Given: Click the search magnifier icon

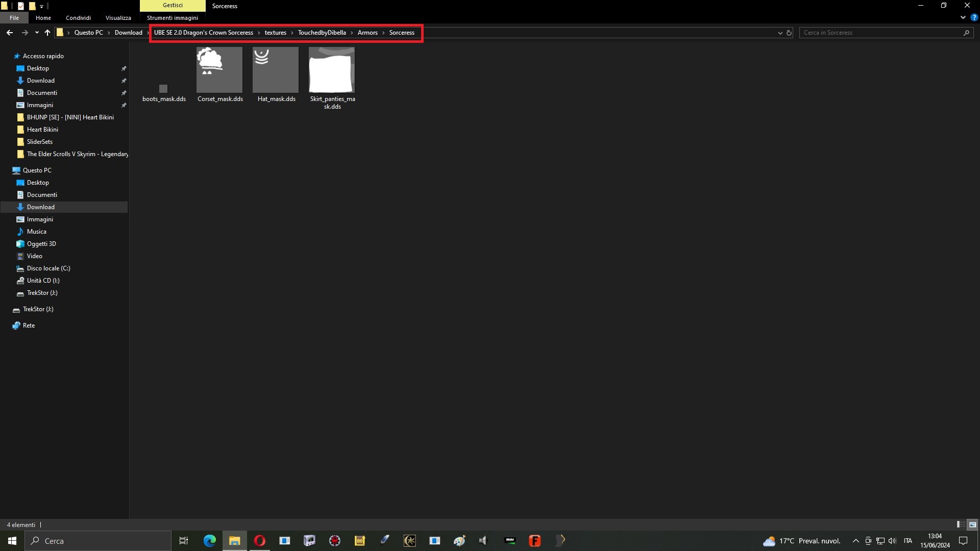Looking at the screenshot, I should [x=966, y=33].
